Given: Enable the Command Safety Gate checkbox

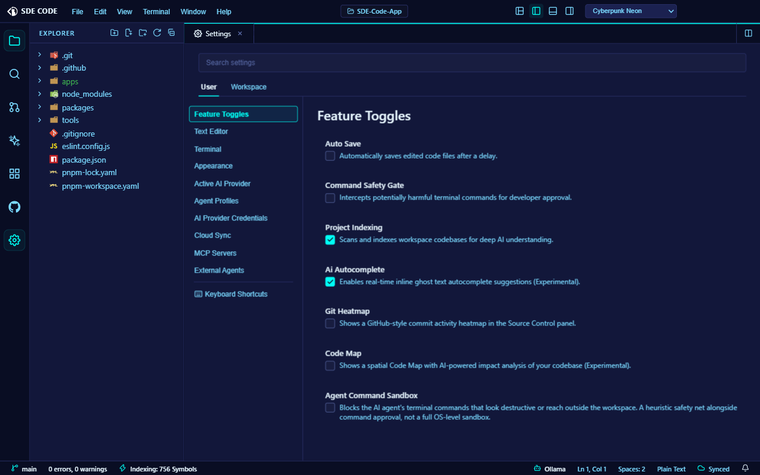Looking at the screenshot, I should coord(330,198).
